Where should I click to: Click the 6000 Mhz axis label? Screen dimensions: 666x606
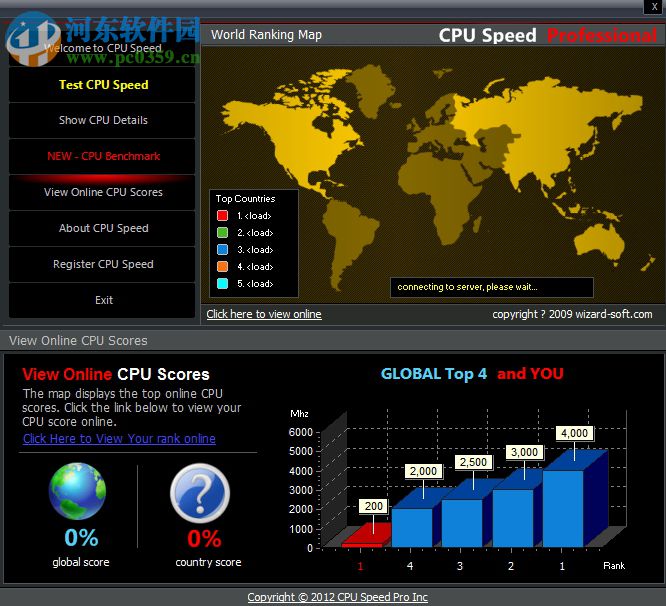(301, 432)
